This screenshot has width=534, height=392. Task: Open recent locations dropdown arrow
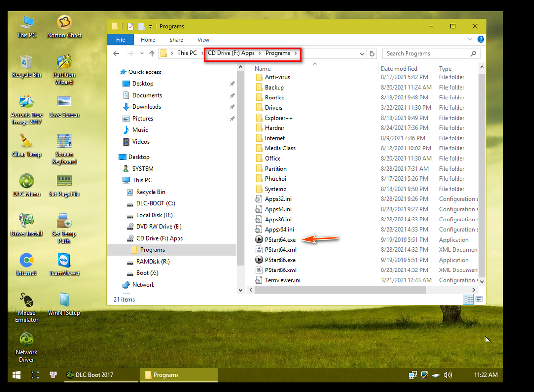[x=142, y=53]
